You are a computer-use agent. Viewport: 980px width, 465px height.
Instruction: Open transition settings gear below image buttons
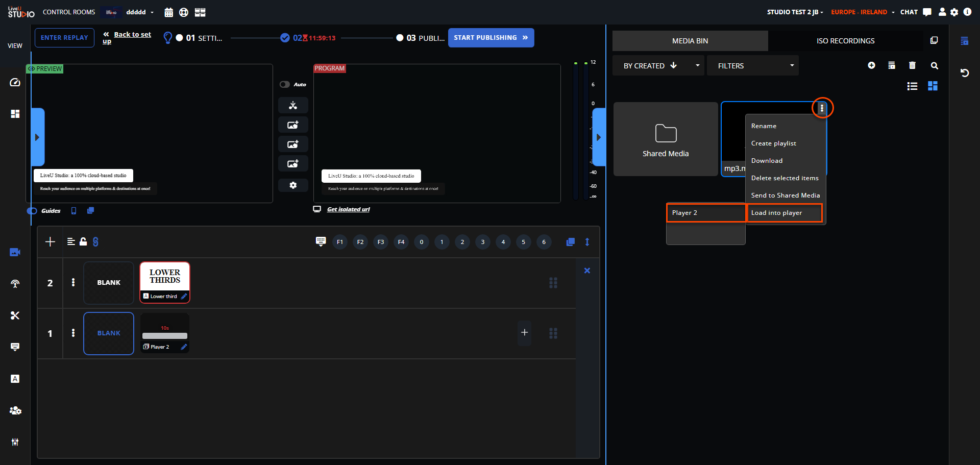click(293, 185)
